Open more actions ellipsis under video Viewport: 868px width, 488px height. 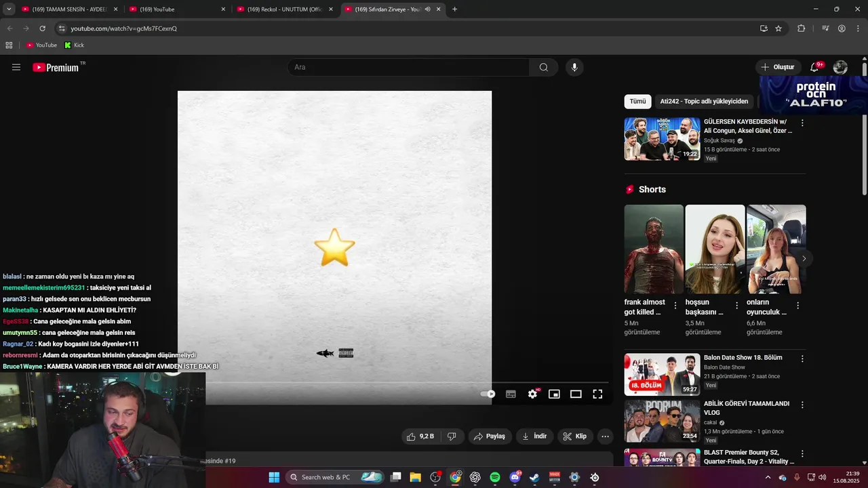pyautogui.click(x=606, y=436)
